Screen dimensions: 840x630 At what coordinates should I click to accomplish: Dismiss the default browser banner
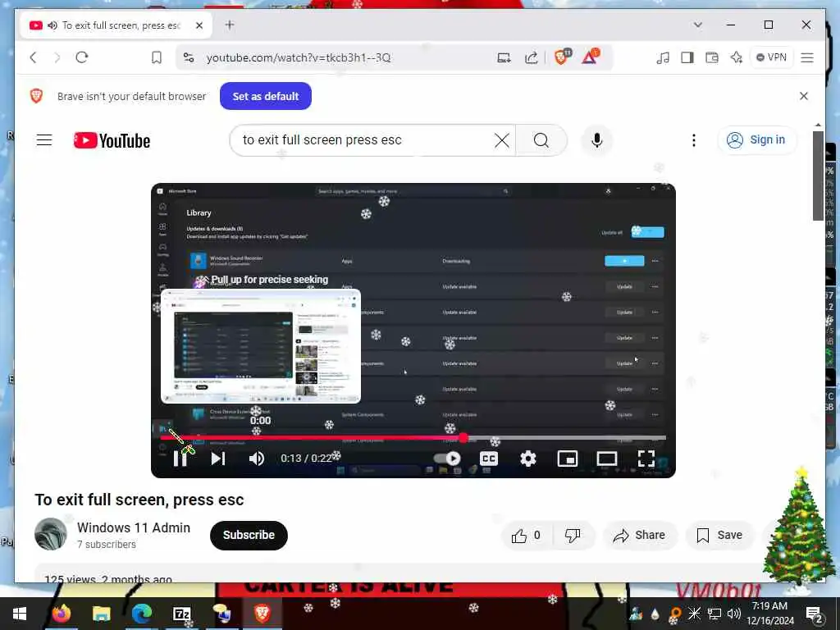point(804,96)
